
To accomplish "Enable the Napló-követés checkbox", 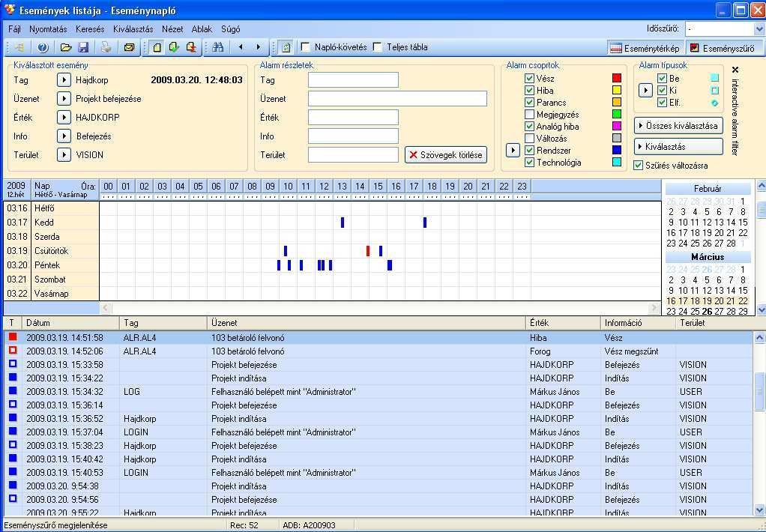I will point(305,47).
